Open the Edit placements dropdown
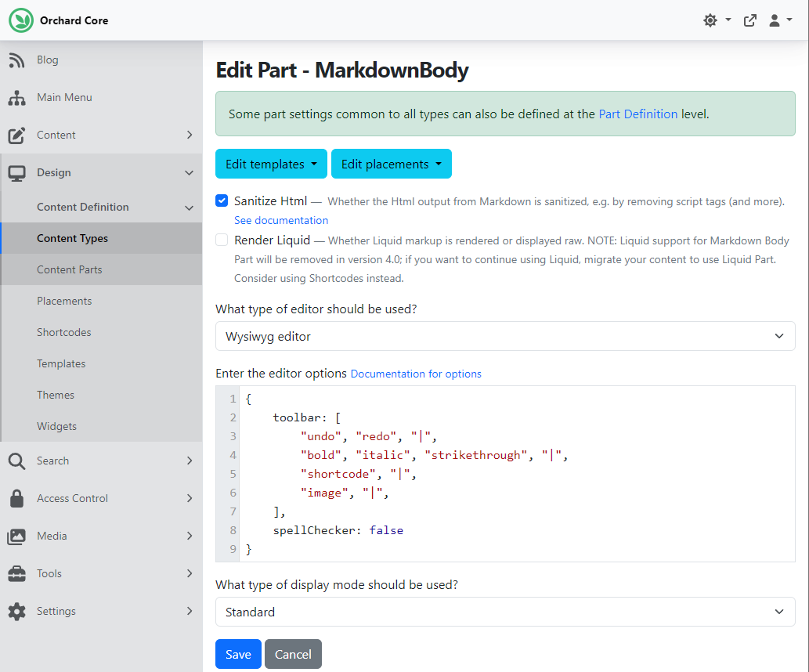The image size is (809, 672). point(392,164)
